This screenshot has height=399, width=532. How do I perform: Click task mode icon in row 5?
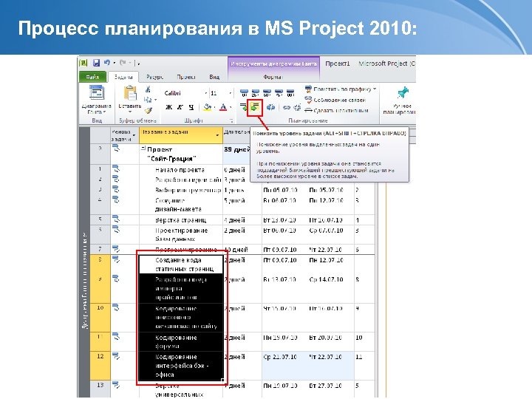(x=116, y=219)
